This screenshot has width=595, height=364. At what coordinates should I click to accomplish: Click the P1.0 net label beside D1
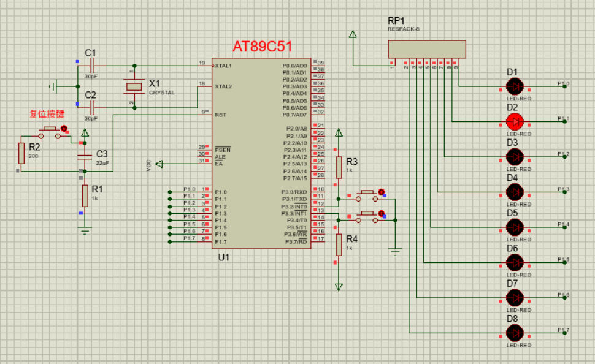pos(564,83)
